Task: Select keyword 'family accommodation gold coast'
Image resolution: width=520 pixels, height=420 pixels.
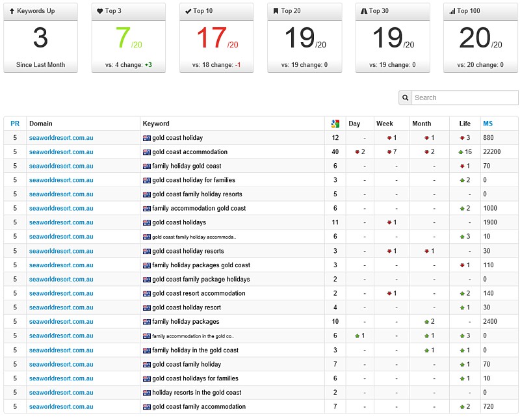Action: [x=199, y=208]
